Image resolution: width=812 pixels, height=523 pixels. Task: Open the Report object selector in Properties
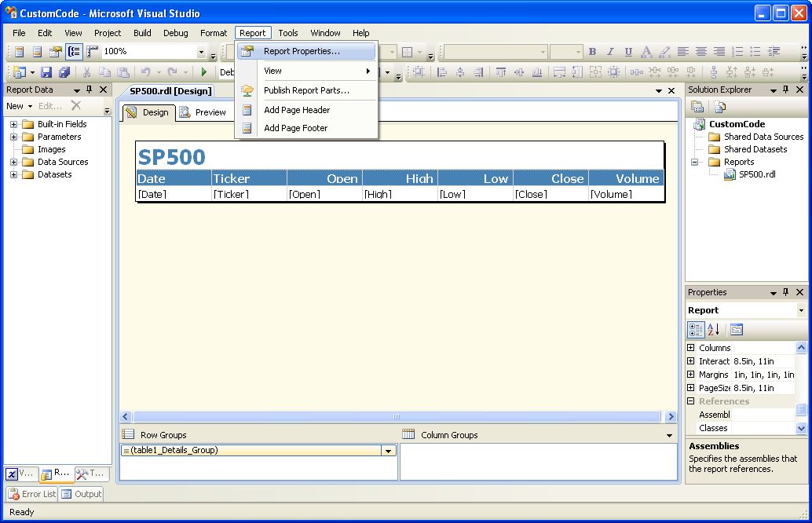(x=800, y=310)
